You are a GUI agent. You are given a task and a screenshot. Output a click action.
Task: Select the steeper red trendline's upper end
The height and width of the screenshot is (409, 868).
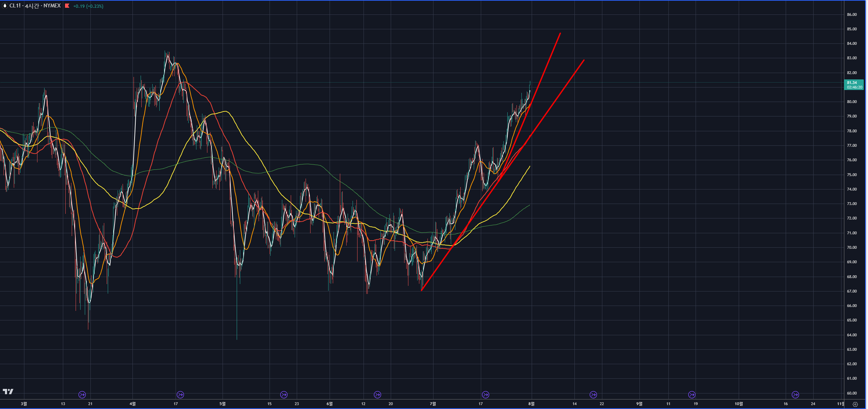(x=560, y=34)
